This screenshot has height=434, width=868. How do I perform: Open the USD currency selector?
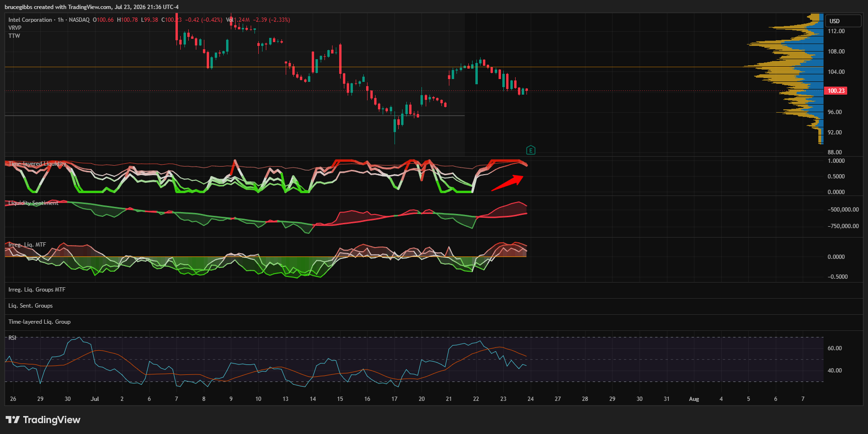(x=843, y=21)
